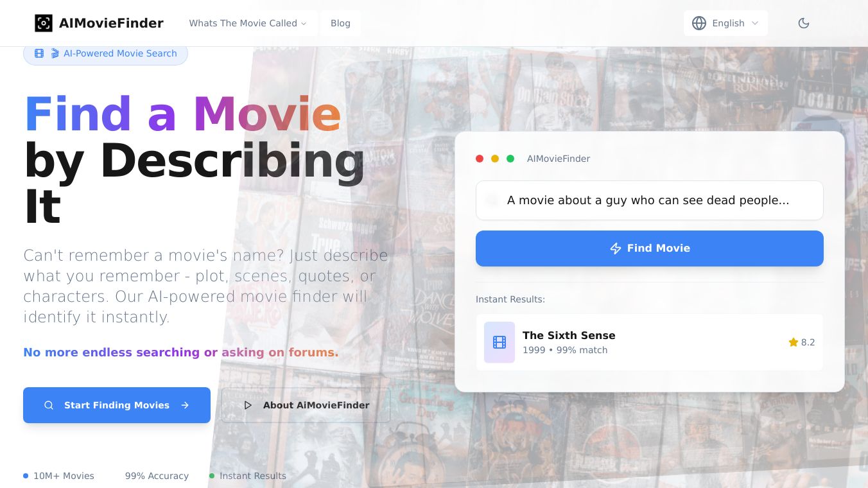Viewport: 868px width, 488px height.
Task: Click the AIMovieFinder demo window title
Action: point(559,159)
